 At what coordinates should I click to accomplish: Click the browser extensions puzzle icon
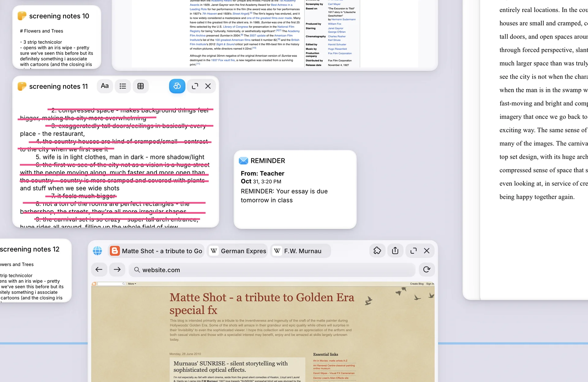point(377,251)
